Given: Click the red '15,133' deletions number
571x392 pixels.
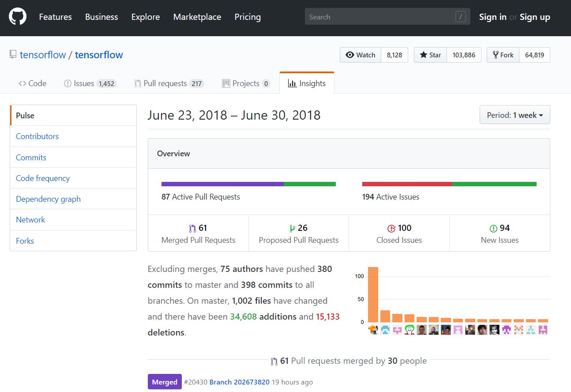Looking at the screenshot, I should point(328,317).
